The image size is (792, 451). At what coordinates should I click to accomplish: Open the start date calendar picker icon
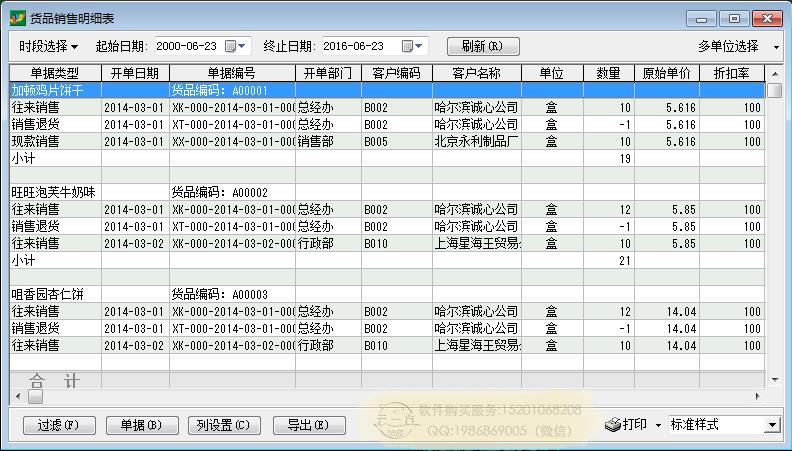tap(231, 47)
